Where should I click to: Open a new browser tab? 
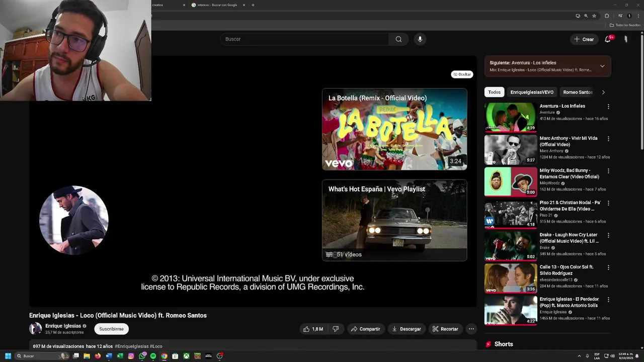(x=253, y=5)
